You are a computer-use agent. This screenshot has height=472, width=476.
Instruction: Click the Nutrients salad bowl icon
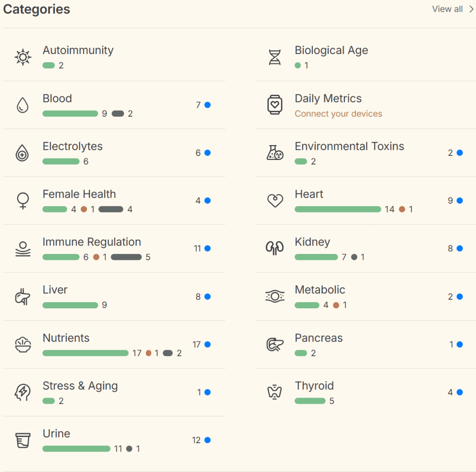[23, 345]
